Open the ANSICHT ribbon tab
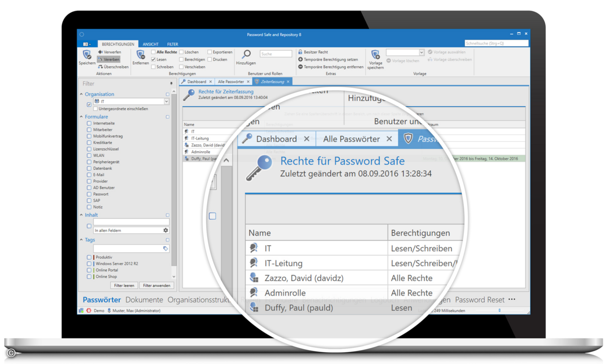606x364 pixels. (x=150, y=44)
